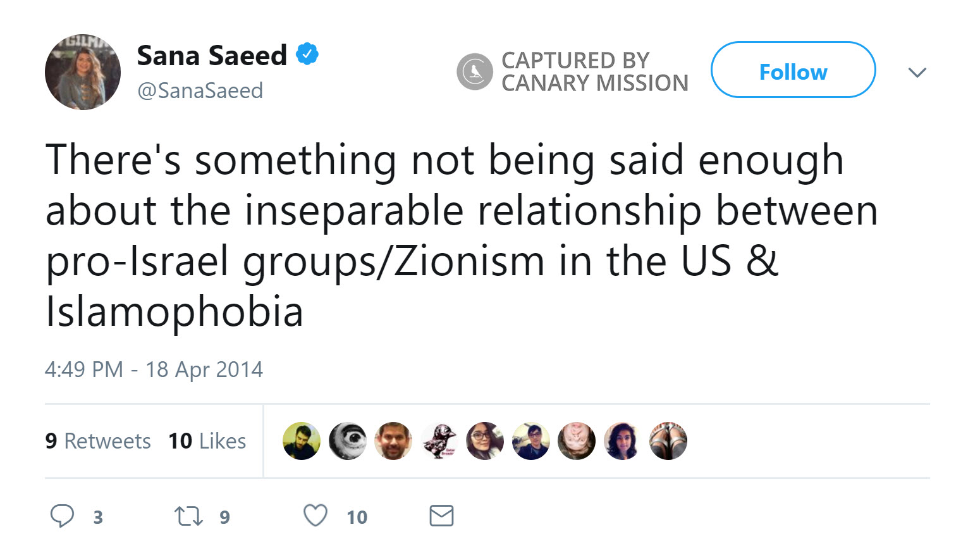The image size is (980, 558).
Task: Open Sana Saeed's profile picture
Action: click(x=83, y=72)
